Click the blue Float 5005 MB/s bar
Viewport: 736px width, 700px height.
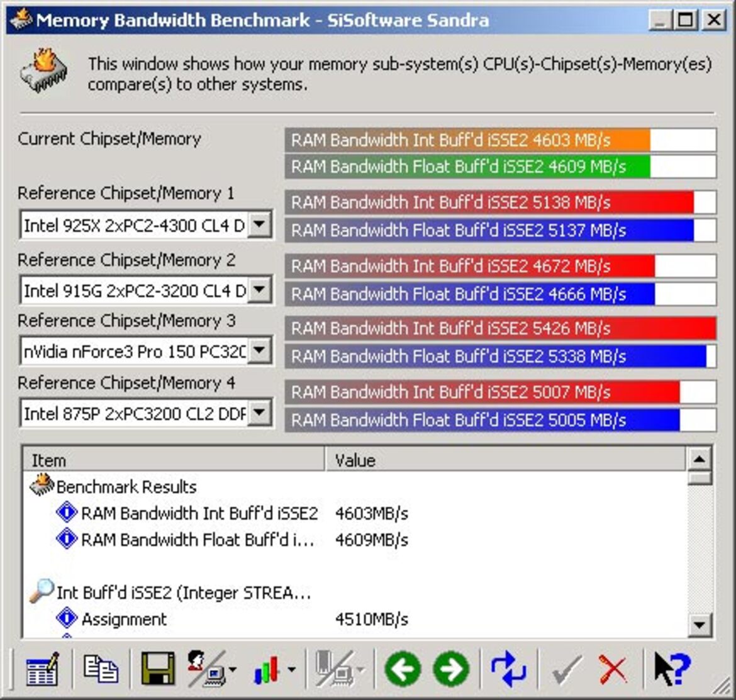point(482,420)
